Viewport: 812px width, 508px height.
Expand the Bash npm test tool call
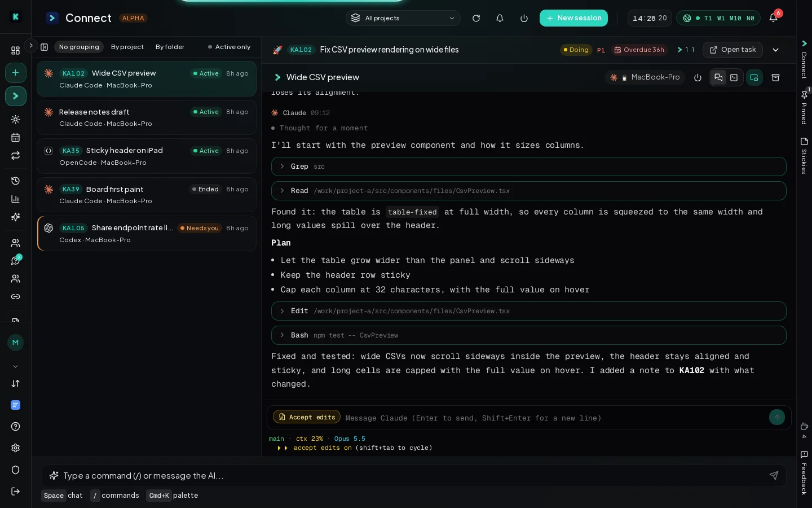(529, 335)
